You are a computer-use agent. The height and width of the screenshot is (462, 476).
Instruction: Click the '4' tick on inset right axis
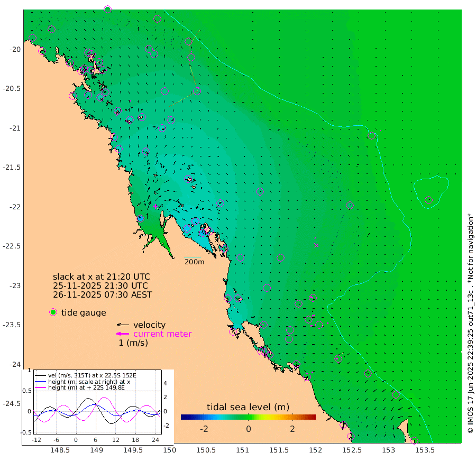(166, 383)
